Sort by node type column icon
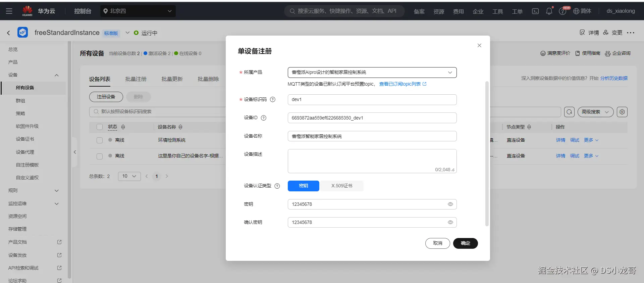 point(529,127)
